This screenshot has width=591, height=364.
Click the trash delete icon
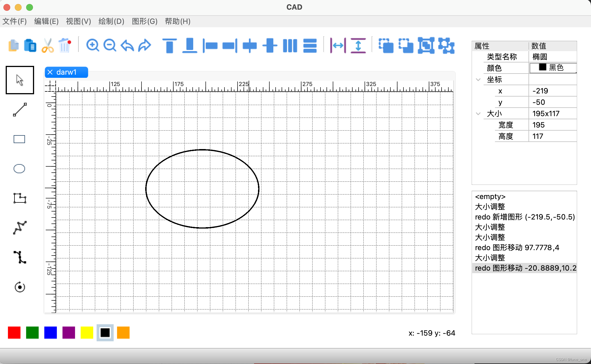coord(64,45)
